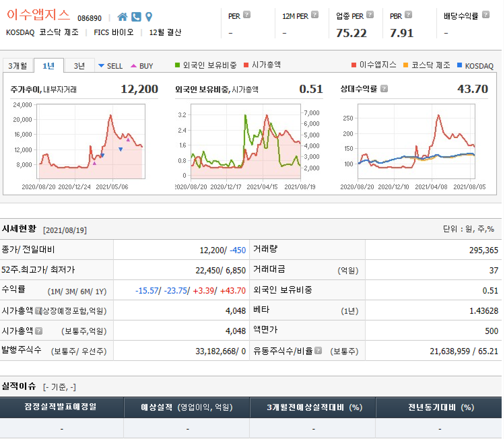
Task: Click the stock code 086890
Action: click(90, 18)
